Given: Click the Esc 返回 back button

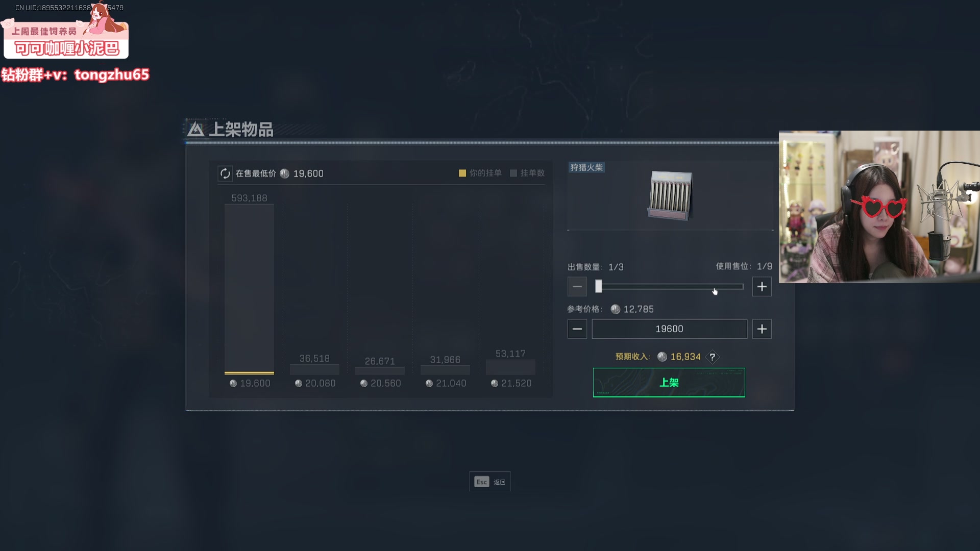Looking at the screenshot, I should coord(489,482).
